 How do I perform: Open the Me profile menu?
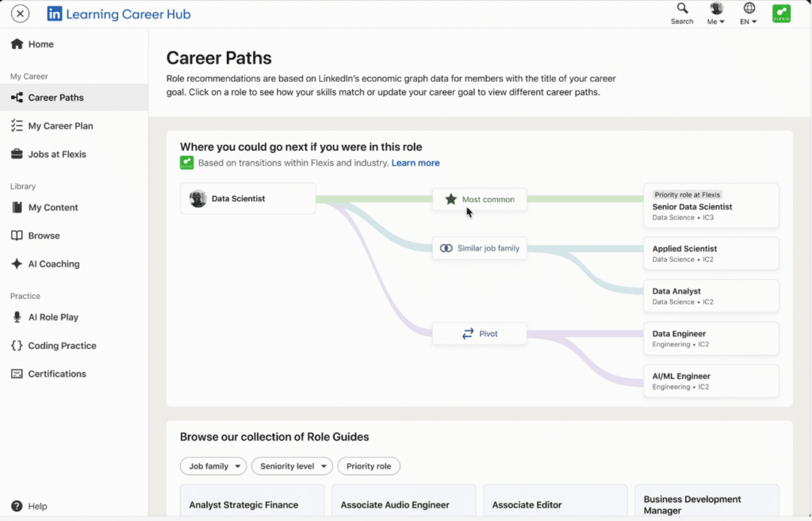[715, 13]
